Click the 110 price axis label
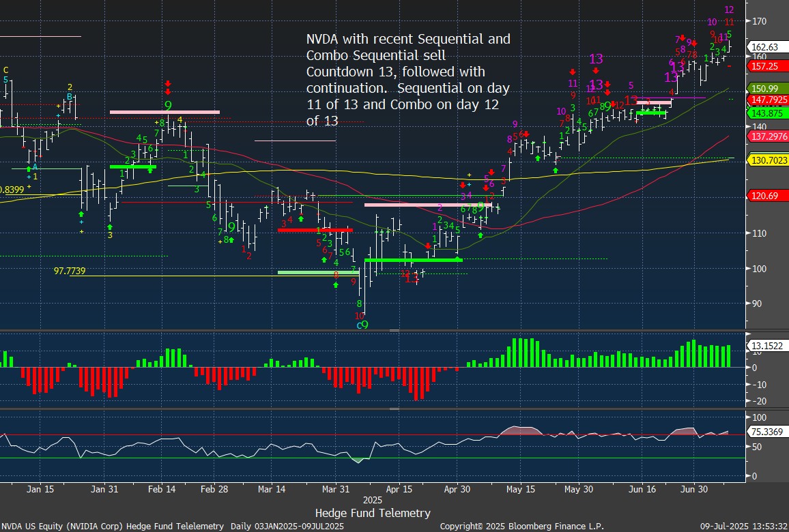Screen dimensions: 789x532 760,233
